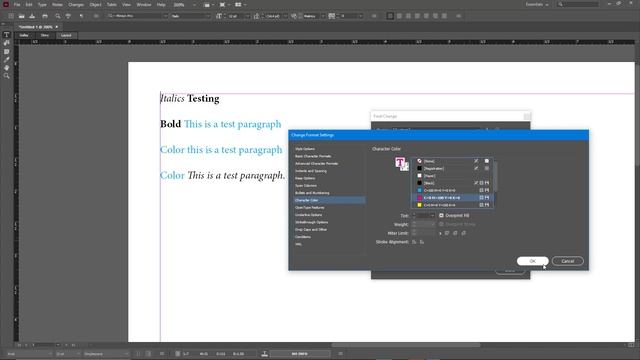Click the align right paragraph icon
This screenshot has height=360, width=640.
coord(408,16)
